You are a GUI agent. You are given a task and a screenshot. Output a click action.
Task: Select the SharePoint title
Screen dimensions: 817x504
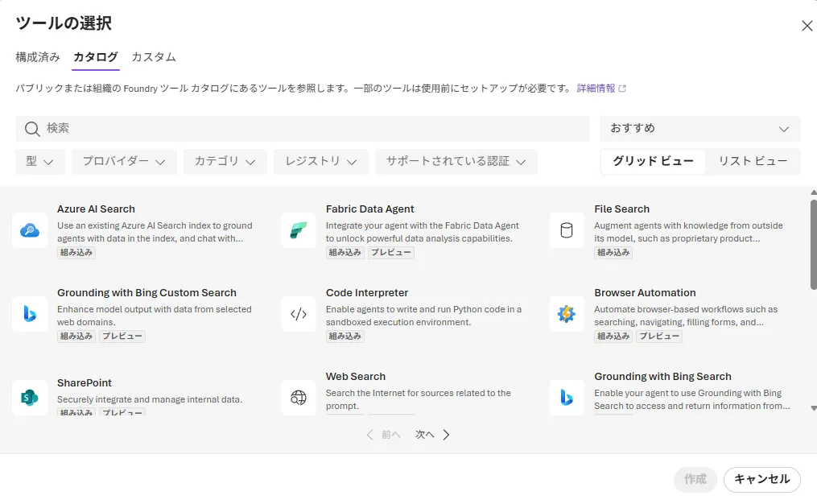(85, 383)
